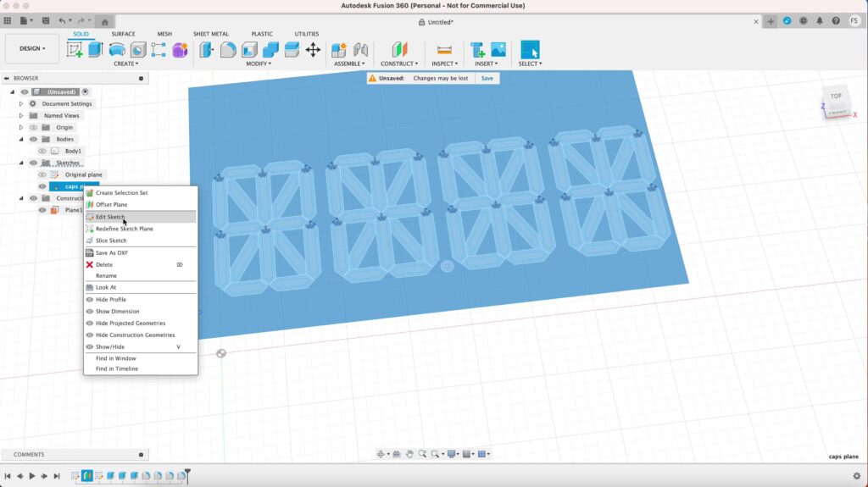The width and height of the screenshot is (868, 487).
Task: Toggle visibility eye for Body1
Action: tap(42, 151)
